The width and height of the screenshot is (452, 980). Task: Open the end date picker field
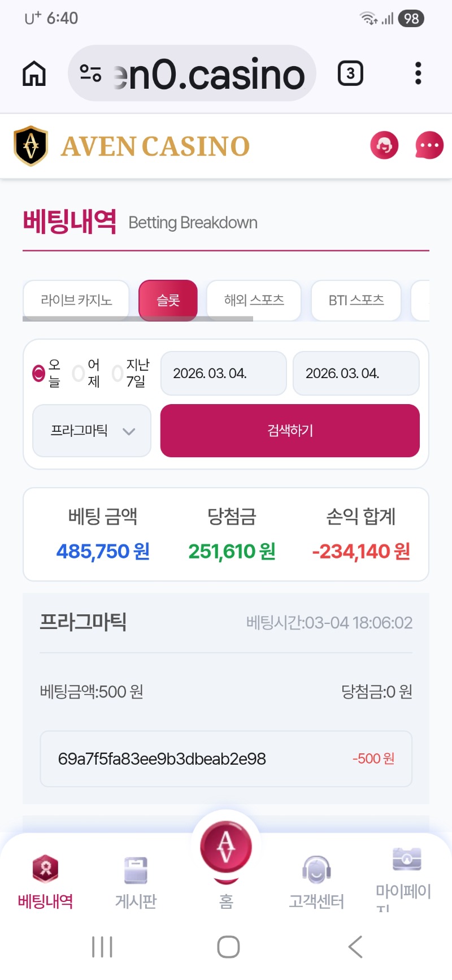356,373
